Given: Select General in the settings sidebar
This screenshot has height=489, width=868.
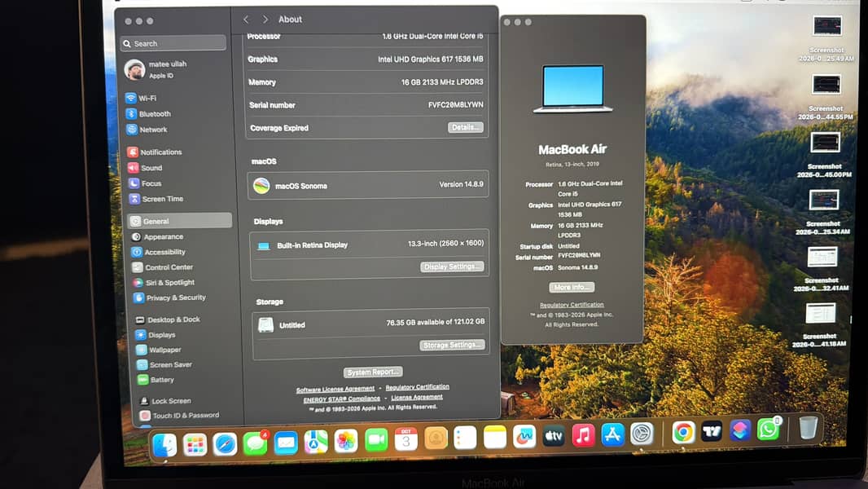Looking at the screenshot, I should [180, 220].
